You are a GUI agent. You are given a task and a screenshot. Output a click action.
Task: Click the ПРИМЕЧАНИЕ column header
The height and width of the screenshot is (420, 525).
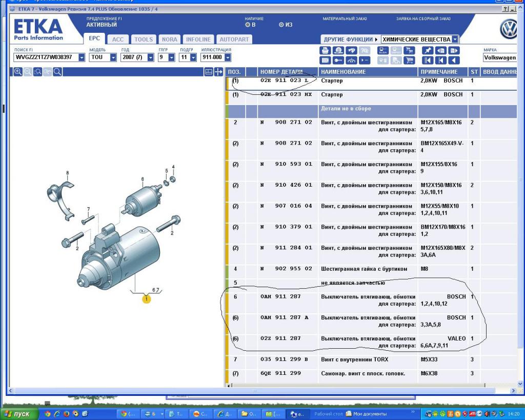pyautogui.click(x=442, y=72)
